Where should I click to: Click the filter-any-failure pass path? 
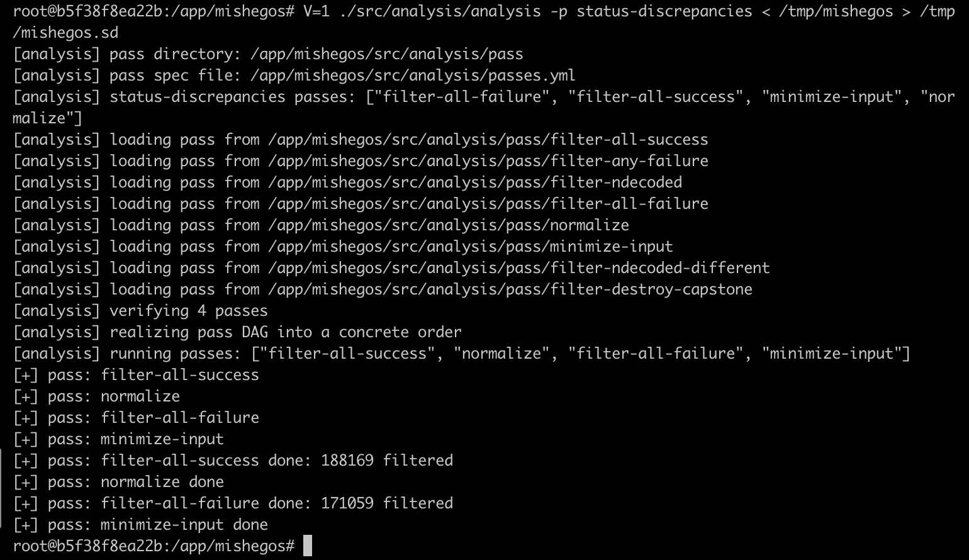click(488, 161)
